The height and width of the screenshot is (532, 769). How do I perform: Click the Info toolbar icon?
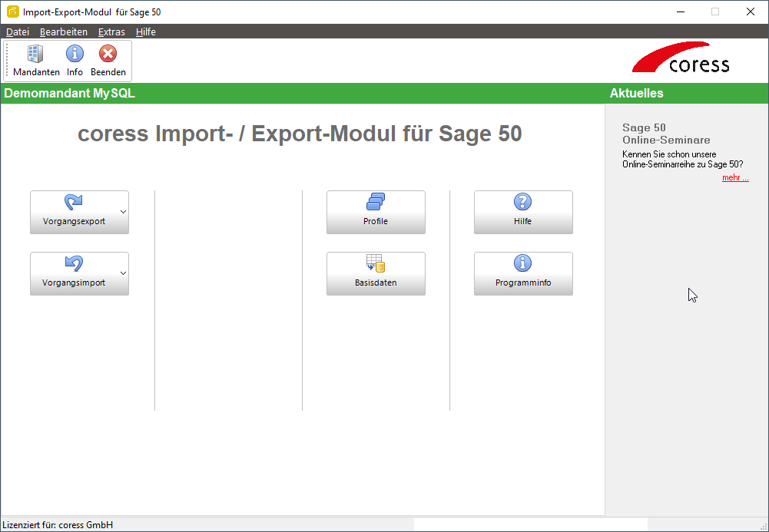coord(75,61)
